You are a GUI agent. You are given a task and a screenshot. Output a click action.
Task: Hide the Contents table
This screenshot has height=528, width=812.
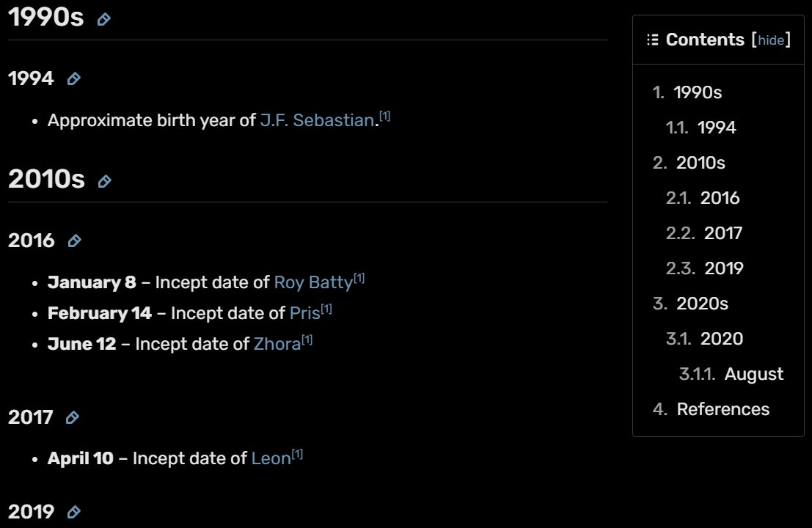771,40
